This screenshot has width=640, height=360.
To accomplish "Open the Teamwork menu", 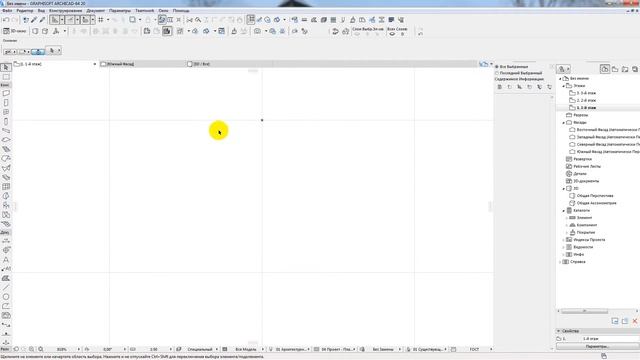I will 145,11.
